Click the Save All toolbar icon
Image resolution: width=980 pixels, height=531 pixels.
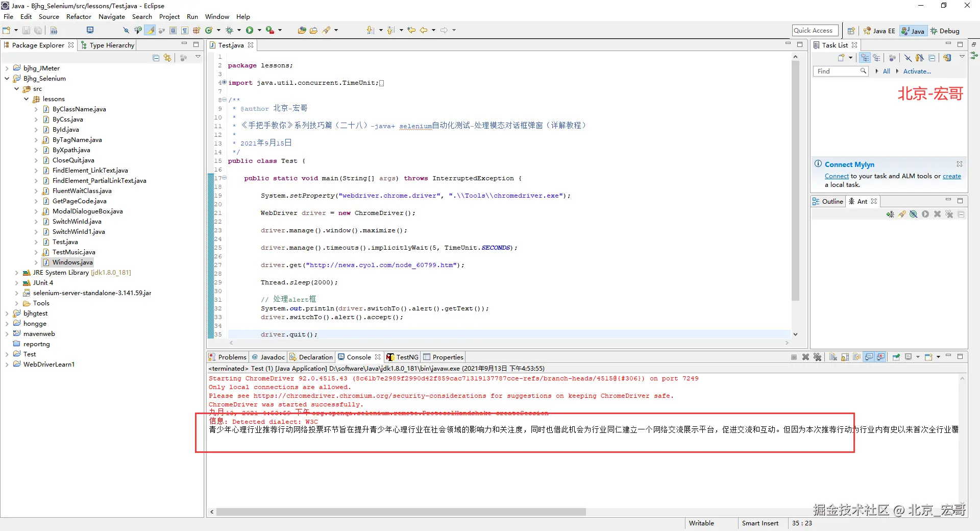coord(38,31)
